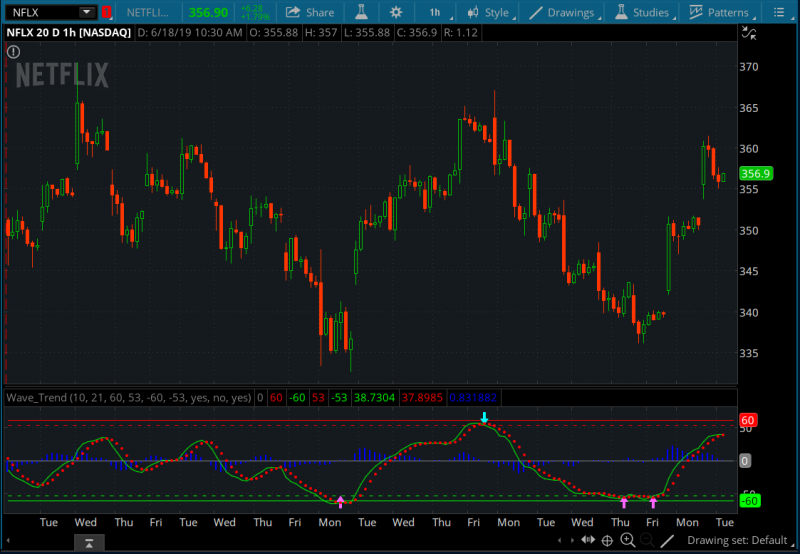Click the grey 0 level bubble on study axis
This screenshot has height=554, width=800.
[744, 461]
